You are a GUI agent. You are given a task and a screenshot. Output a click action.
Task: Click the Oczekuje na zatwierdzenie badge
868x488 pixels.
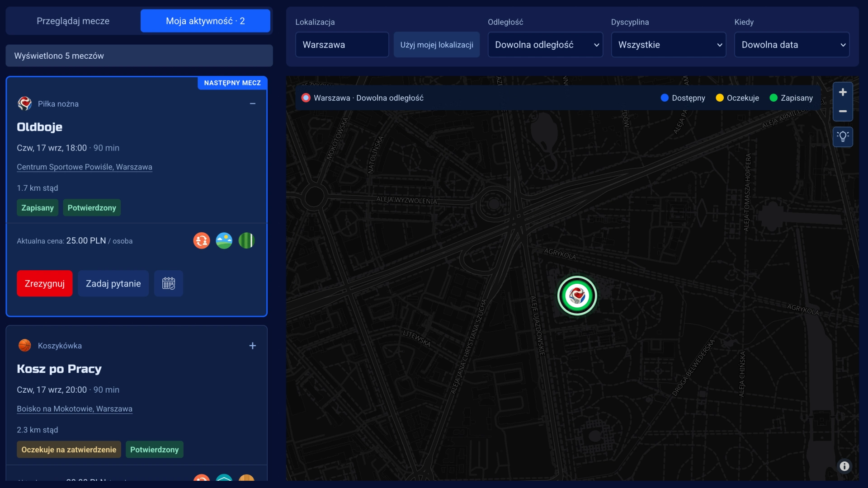69,450
